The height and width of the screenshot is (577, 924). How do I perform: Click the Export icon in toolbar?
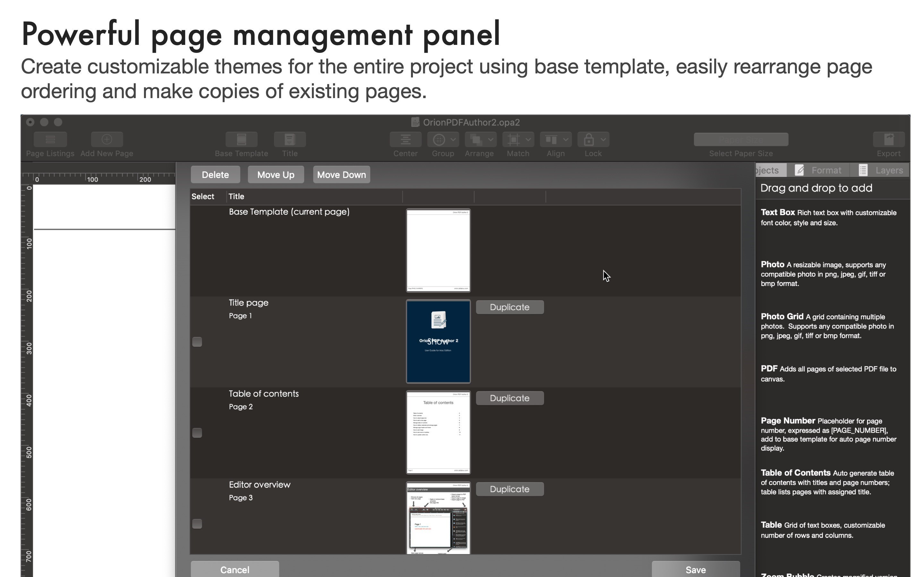tap(888, 139)
